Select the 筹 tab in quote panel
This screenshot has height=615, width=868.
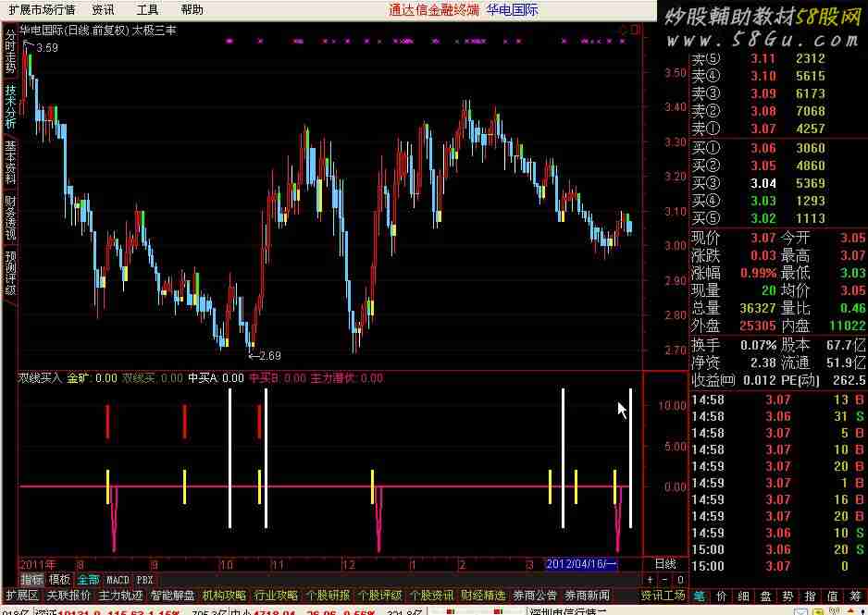(854, 596)
